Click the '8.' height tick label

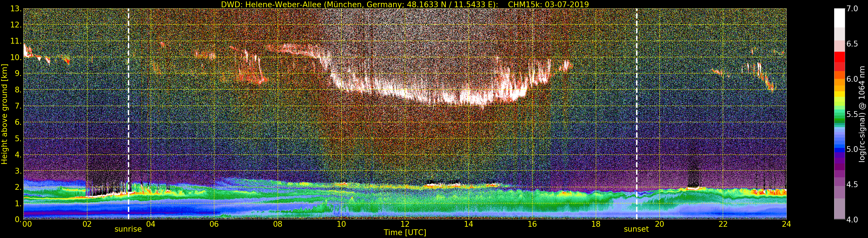pyautogui.click(x=18, y=90)
